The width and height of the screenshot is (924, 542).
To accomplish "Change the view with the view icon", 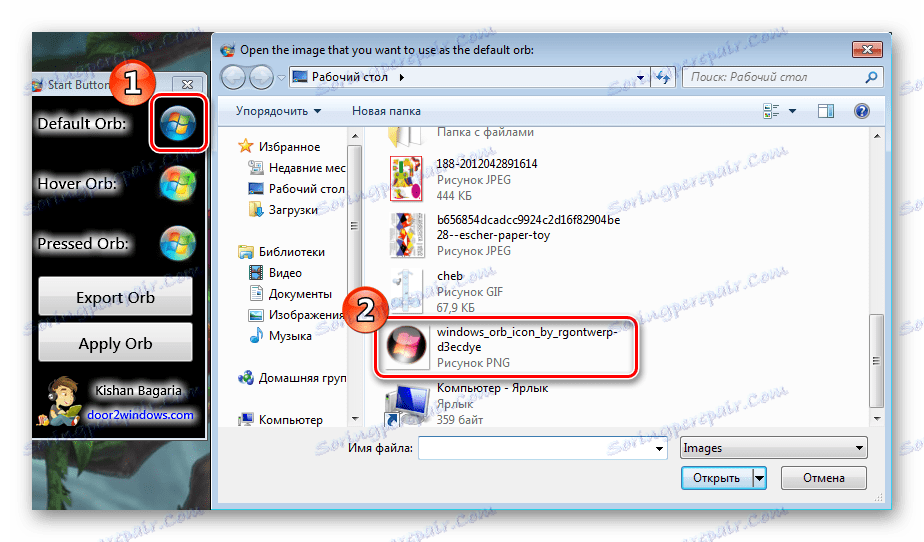I will (771, 111).
